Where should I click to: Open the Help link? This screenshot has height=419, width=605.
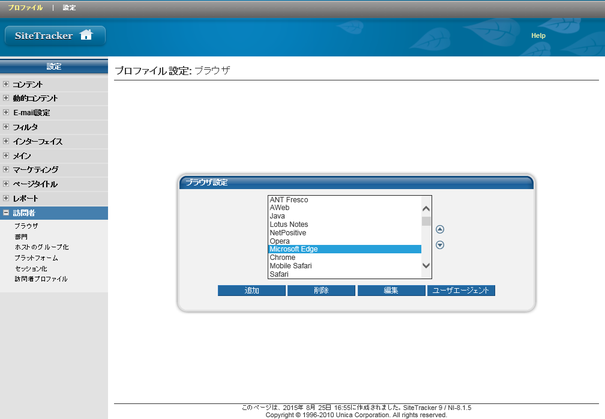538,35
